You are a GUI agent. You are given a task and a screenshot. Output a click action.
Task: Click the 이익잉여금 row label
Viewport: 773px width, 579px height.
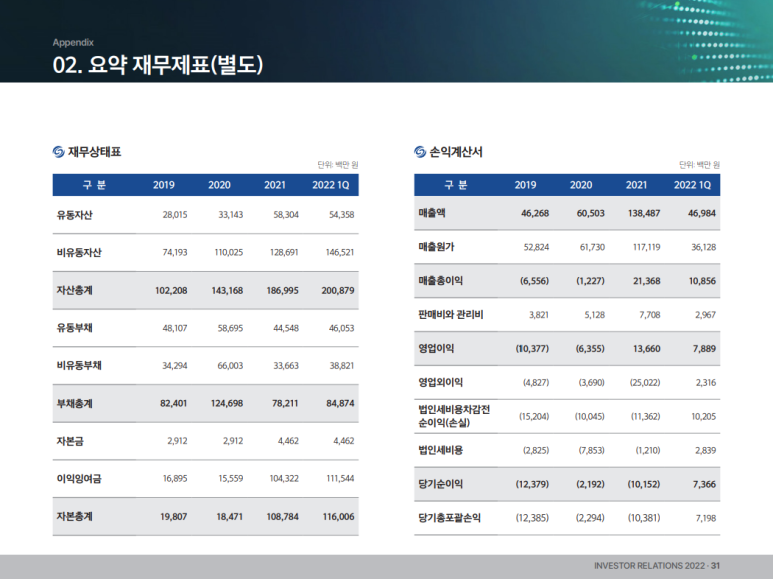click(x=79, y=478)
